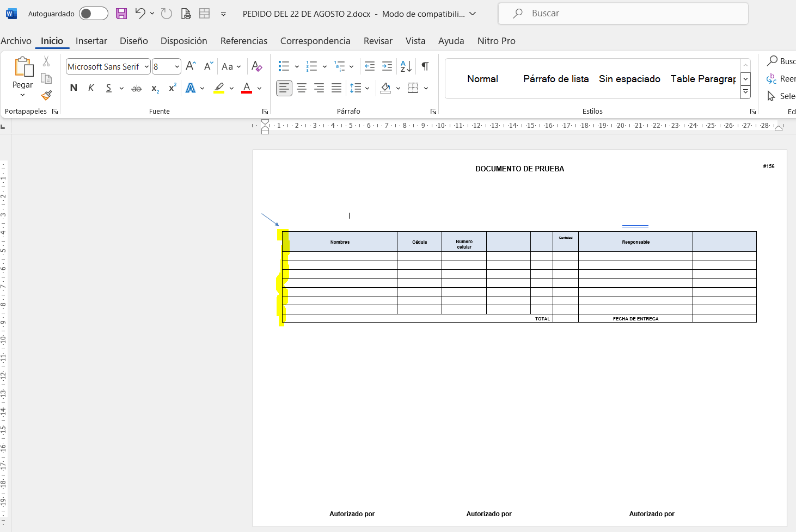Select the Format Painter brush icon
The width and height of the screenshot is (796, 532).
pyautogui.click(x=46, y=95)
